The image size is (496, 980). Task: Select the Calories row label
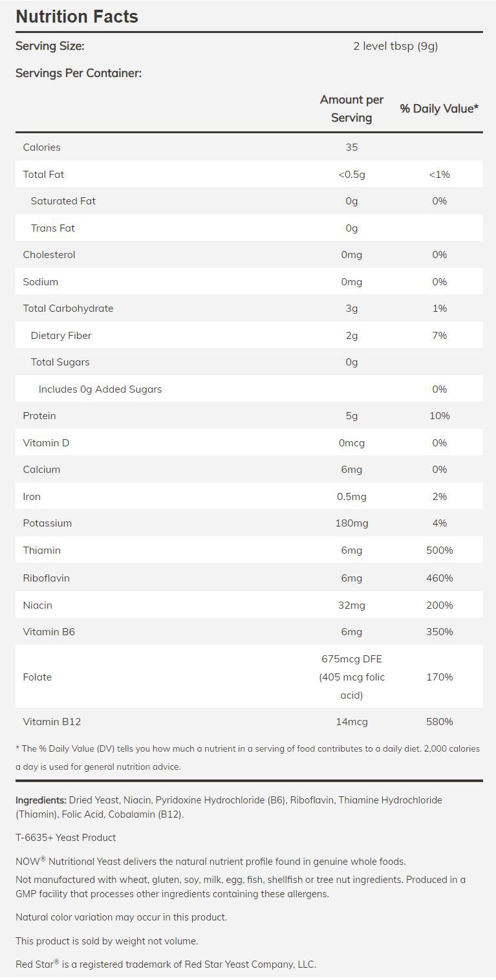click(x=41, y=147)
